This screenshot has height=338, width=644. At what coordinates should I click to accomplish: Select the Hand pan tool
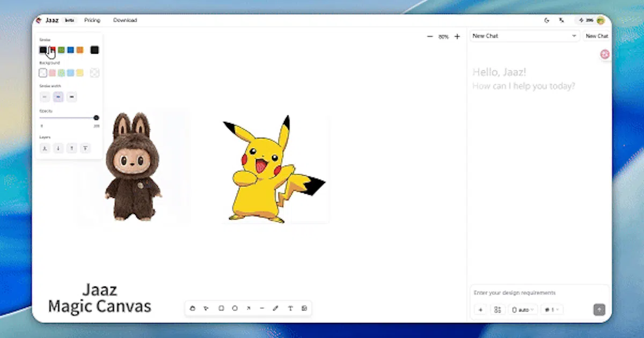[193, 308]
